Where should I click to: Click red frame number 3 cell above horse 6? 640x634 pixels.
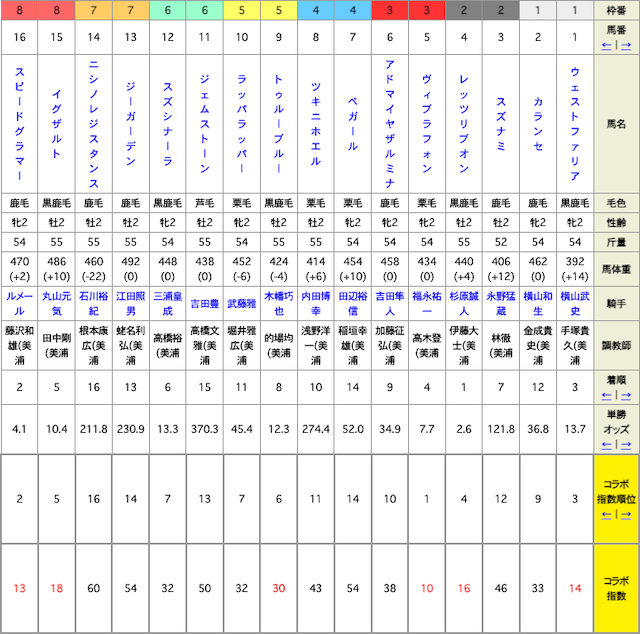(389, 11)
